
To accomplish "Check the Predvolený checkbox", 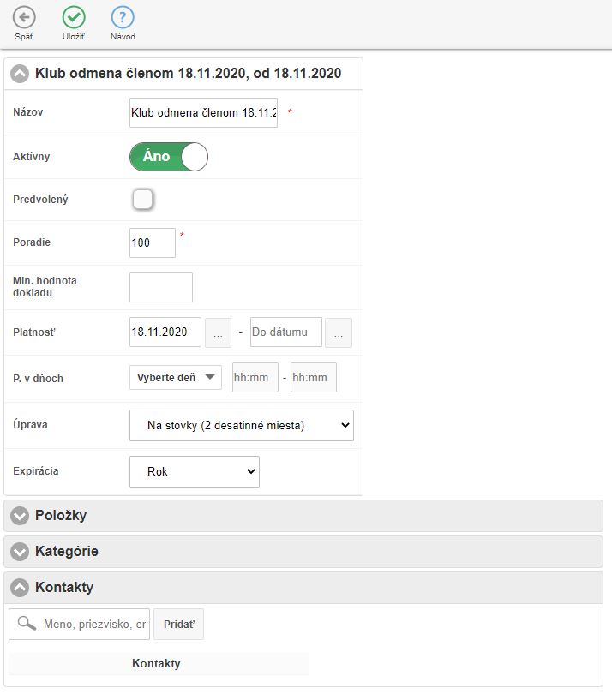I will 143,200.
